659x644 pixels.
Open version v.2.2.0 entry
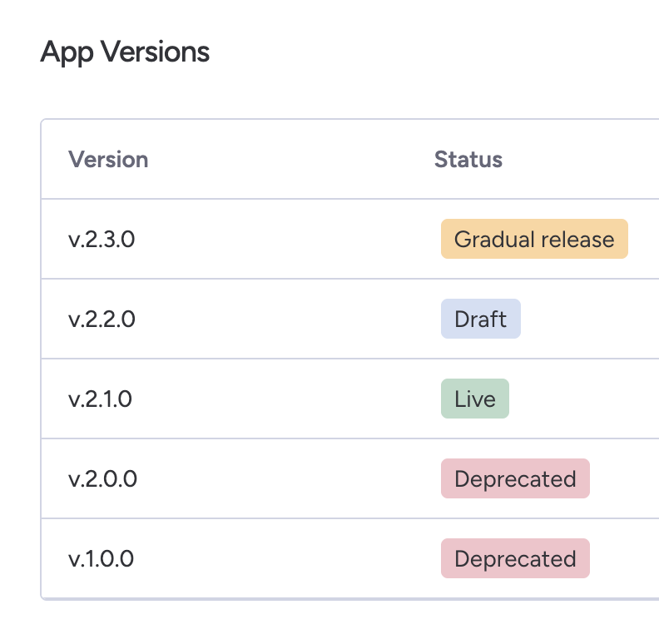pos(102,319)
